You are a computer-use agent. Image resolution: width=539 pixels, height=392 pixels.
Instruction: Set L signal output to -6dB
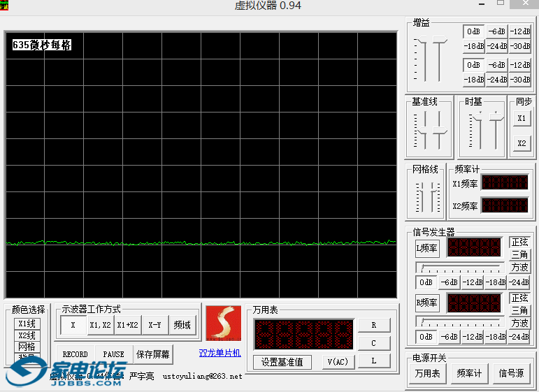(450, 282)
